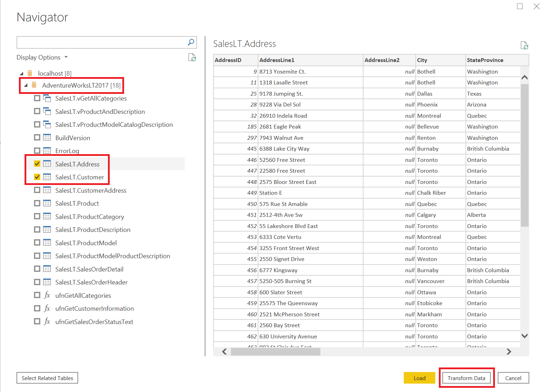Click function icon of ufnGetAllCategories
Viewport: 544px width, 392px height.
pos(47,295)
